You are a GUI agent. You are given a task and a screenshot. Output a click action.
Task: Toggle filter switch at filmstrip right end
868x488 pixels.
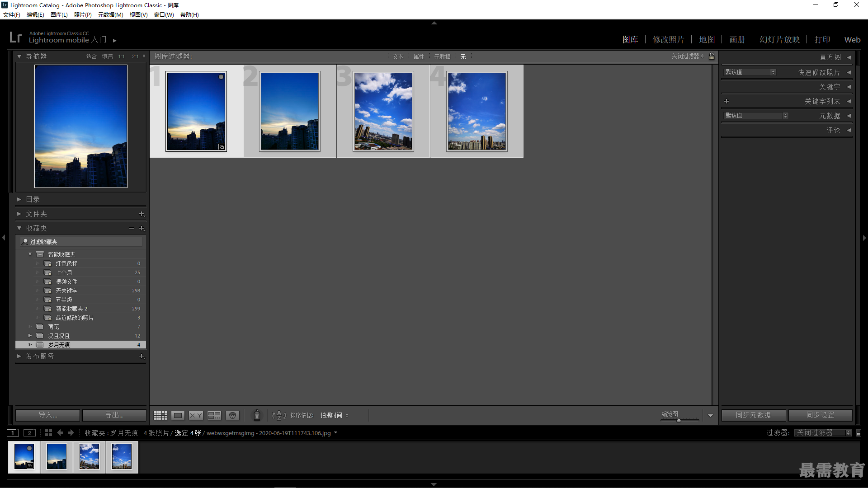(x=859, y=433)
